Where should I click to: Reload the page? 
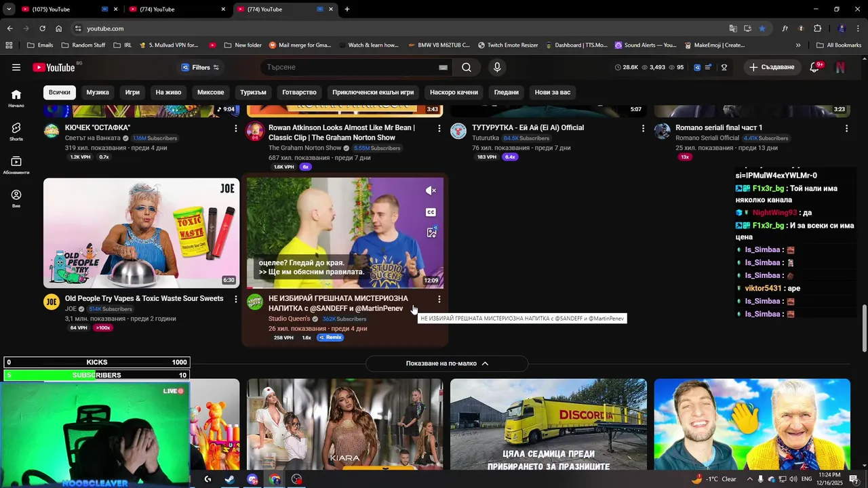(42, 28)
